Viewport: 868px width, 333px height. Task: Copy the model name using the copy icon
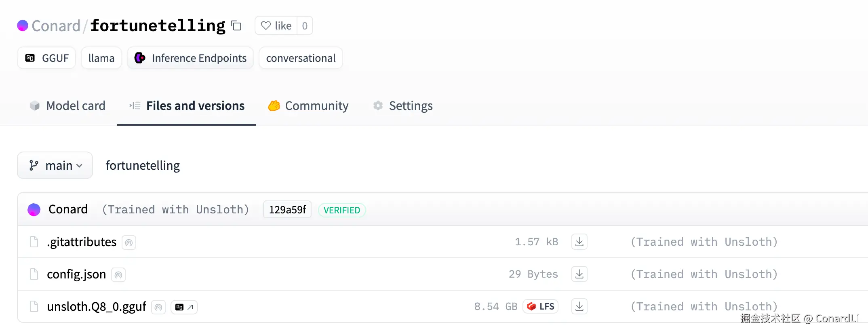pos(236,25)
